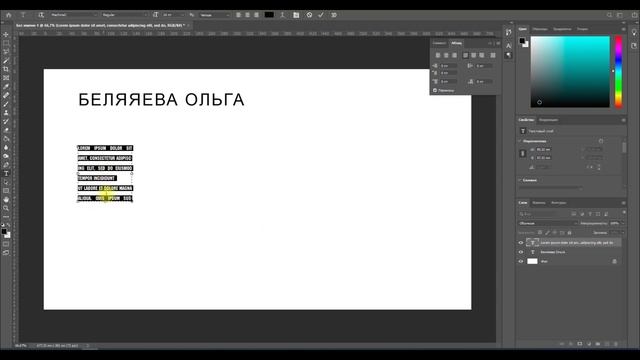The height and width of the screenshot is (360, 640).
Task: Open the anti-aliasing method dropdown
Action: (x=215, y=15)
